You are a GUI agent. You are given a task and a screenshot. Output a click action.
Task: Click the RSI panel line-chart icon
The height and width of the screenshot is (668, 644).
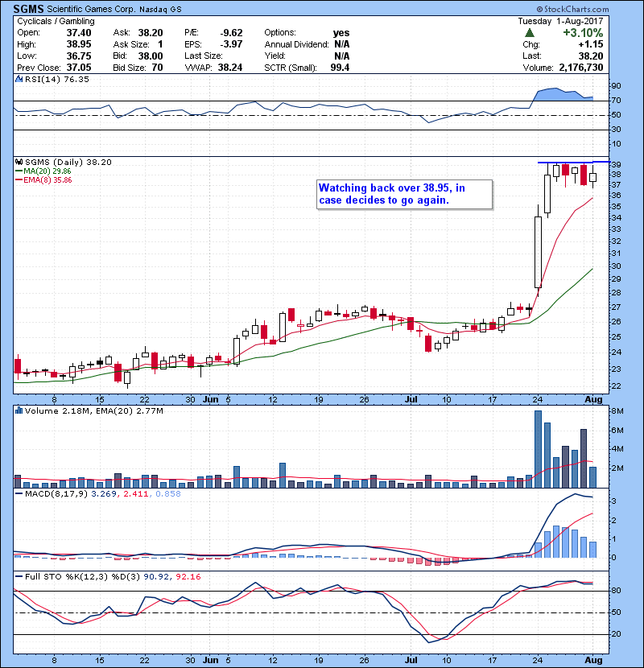click(x=19, y=79)
